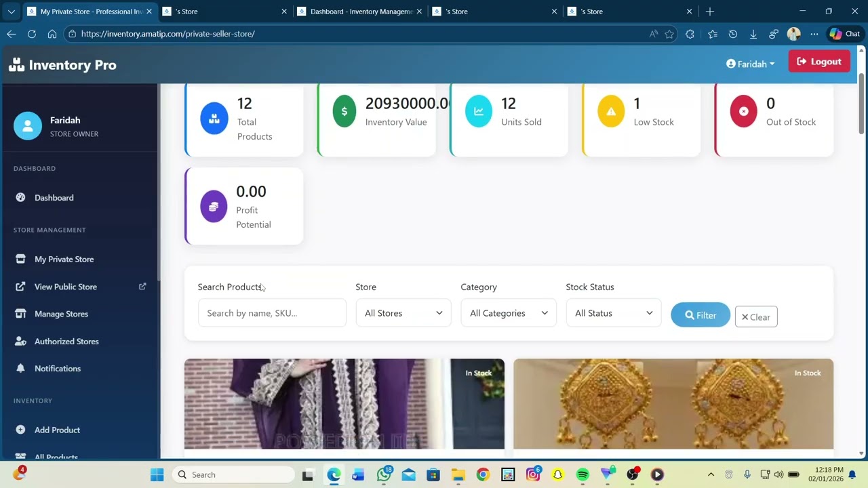
Task: Refresh the page
Action: (x=32, y=34)
